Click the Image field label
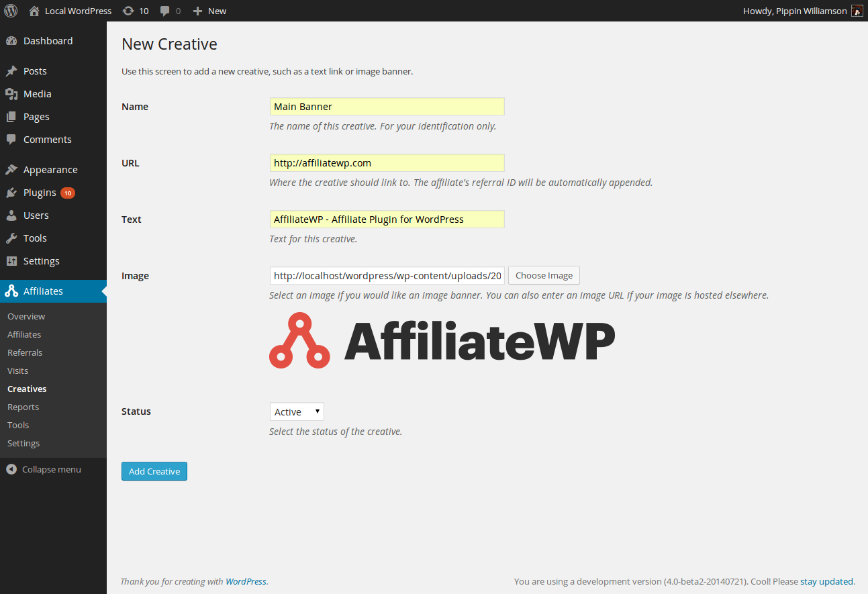Screen dimensions: 868x594 pos(135,276)
